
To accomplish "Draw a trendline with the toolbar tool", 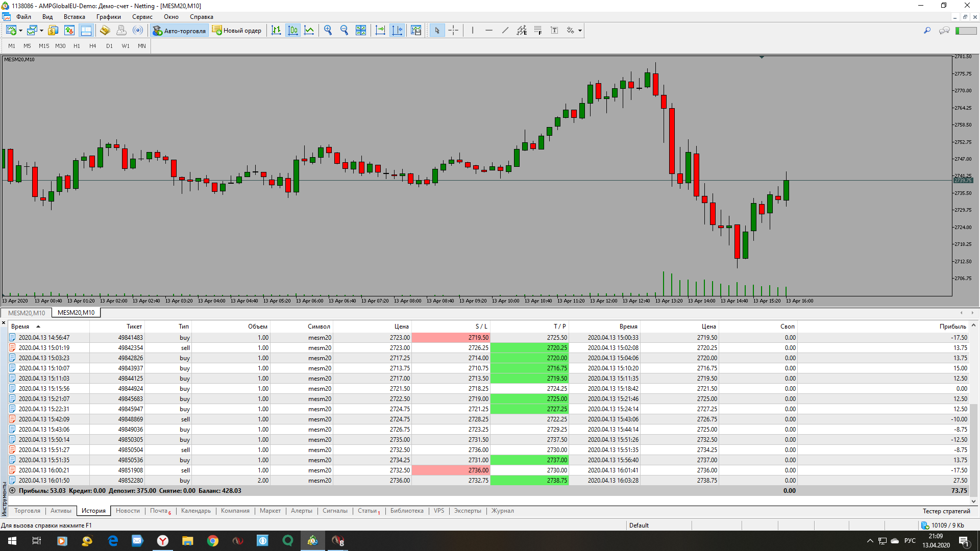I will [505, 31].
